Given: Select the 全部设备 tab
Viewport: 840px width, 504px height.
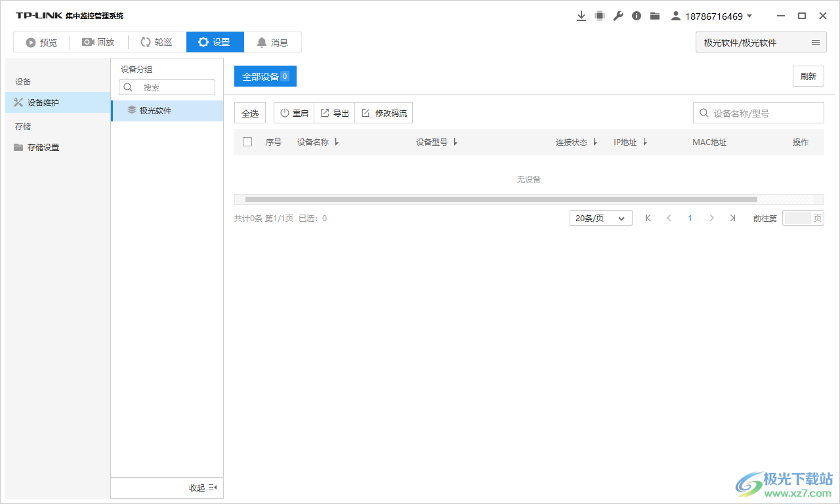Looking at the screenshot, I should [264, 75].
